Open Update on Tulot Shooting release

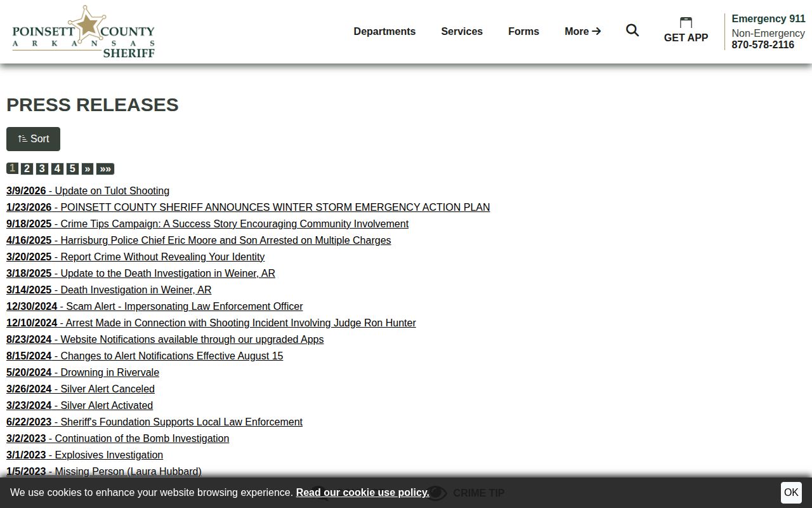point(88,190)
